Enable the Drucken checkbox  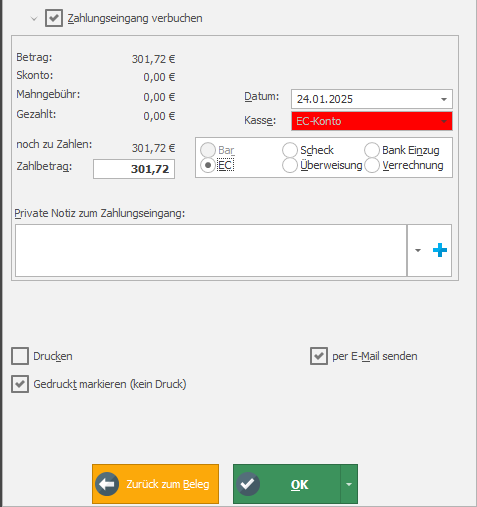[20, 356]
